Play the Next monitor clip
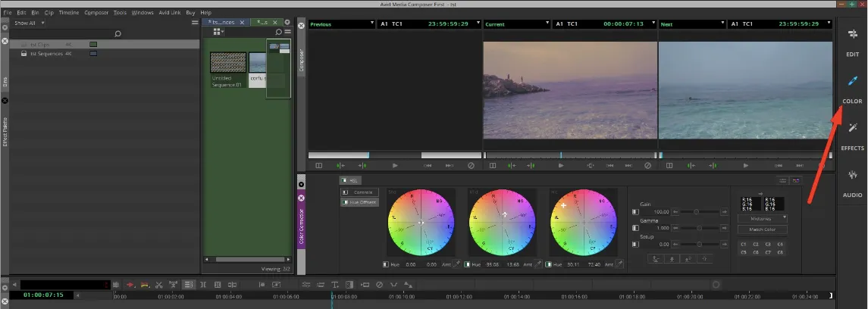868x309 pixels. pyautogui.click(x=746, y=165)
